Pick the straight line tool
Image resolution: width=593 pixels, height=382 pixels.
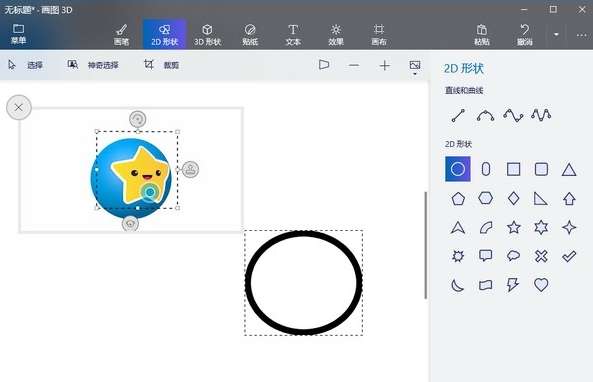458,115
